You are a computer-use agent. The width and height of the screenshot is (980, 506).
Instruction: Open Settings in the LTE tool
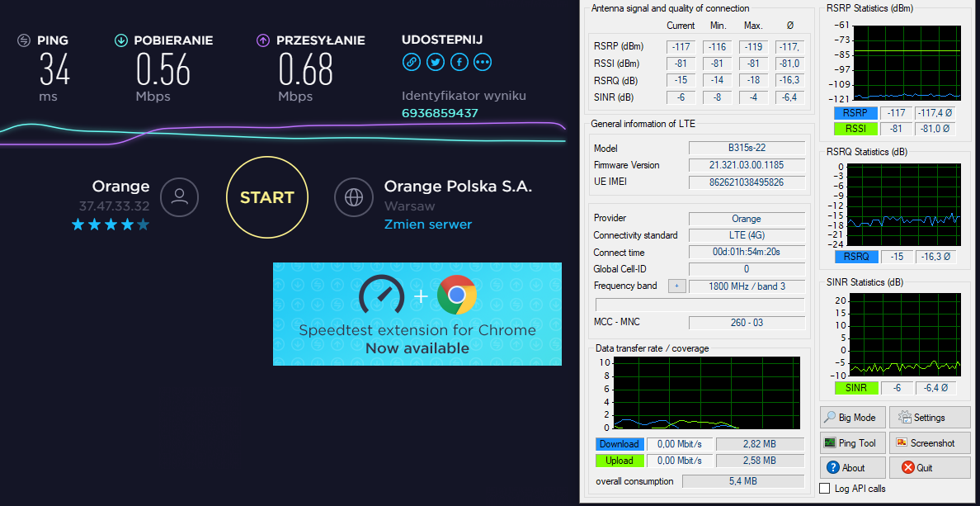coord(930,417)
